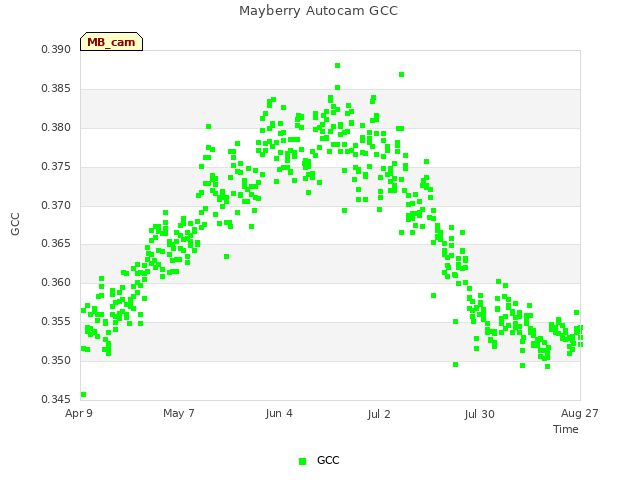The width and height of the screenshot is (640, 480).
Task: Click the vertical GCC axis title
Action: tap(15, 224)
